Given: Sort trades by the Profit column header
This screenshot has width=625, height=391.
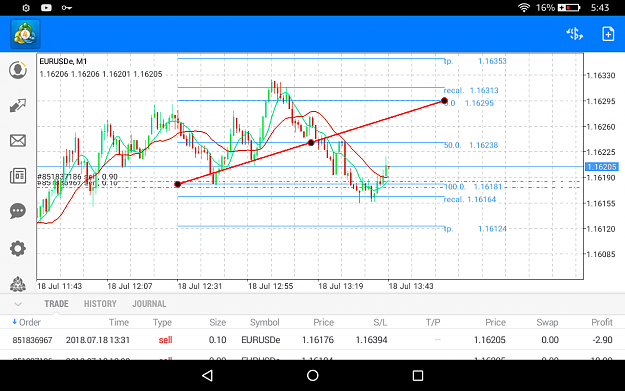Looking at the screenshot, I should [602, 322].
